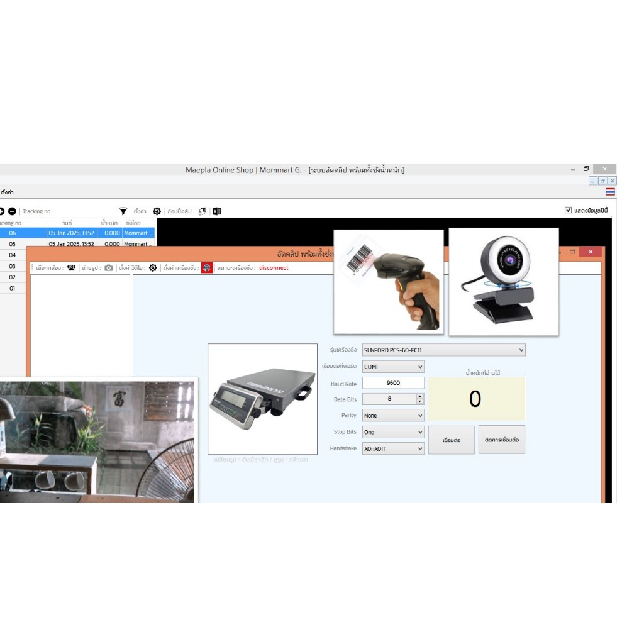Click the Baud Rate 9600 input field
The height and width of the screenshot is (644, 644).
coord(393,383)
